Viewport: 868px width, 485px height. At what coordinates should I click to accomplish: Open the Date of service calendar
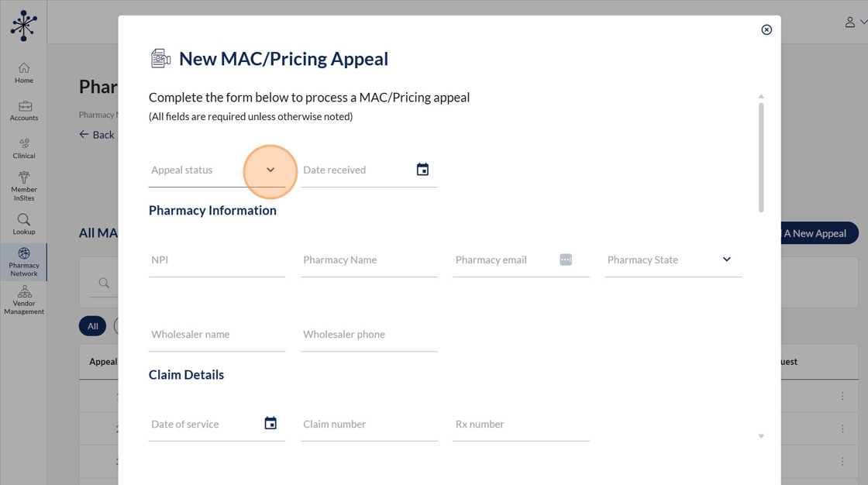click(270, 423)
